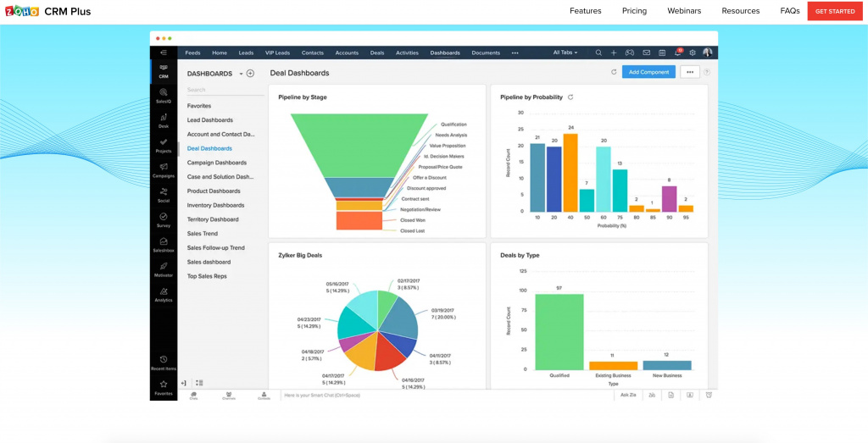Click the search magnifier in top bar

pos(598,53)
